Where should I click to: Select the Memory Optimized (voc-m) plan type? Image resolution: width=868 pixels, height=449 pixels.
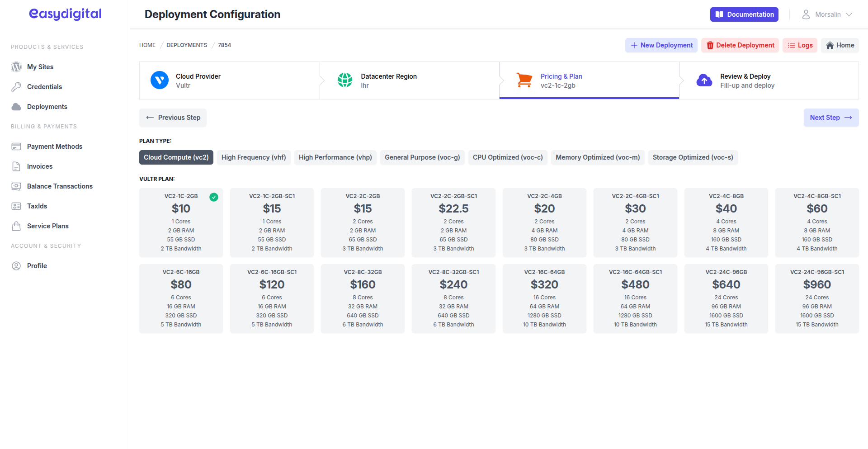[598, 157]
